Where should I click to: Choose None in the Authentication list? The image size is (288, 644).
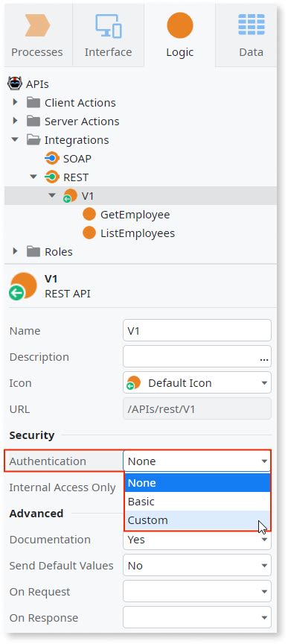click(x=197, y=482)
